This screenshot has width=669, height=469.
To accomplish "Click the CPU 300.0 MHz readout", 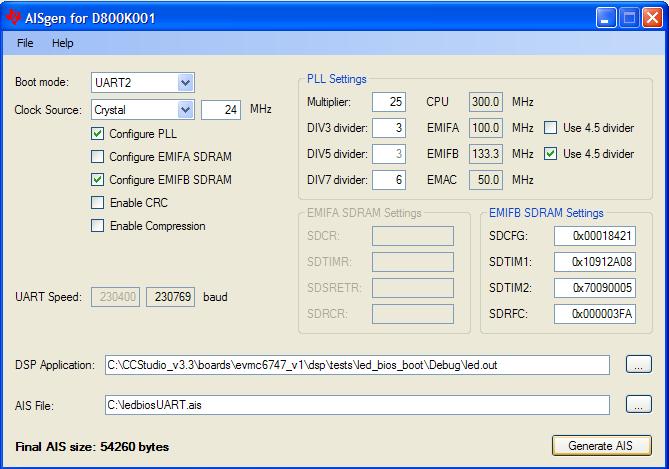I will (x=486, y=102).
